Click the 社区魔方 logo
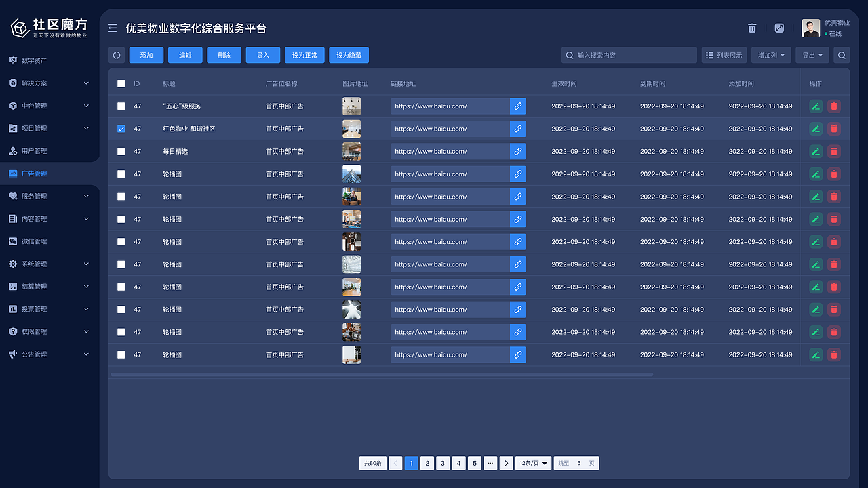This screenshot has height=488, width=868. [49, 27]
